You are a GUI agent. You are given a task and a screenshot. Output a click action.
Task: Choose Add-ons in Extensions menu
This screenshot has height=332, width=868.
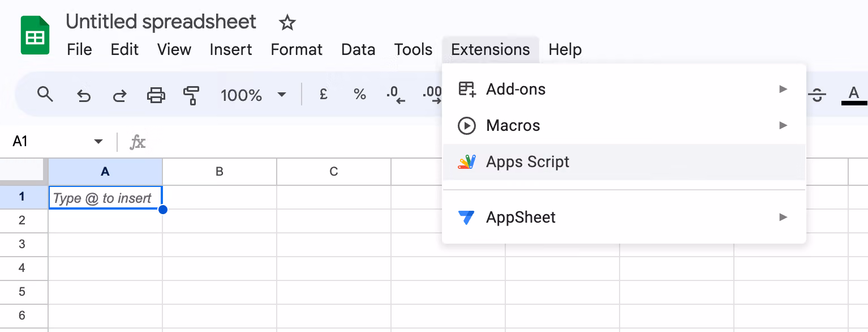[624, 90]
